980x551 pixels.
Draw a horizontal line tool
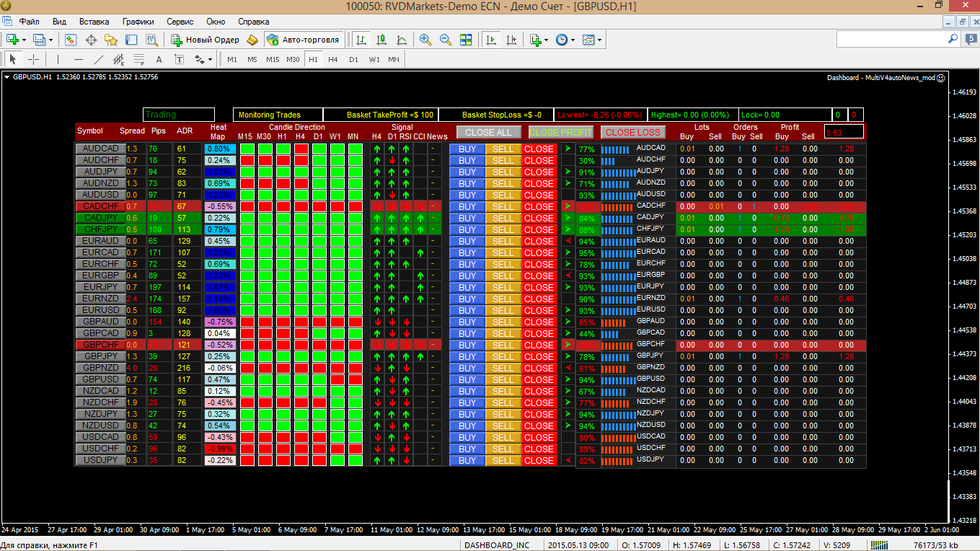tap(79, 59)
